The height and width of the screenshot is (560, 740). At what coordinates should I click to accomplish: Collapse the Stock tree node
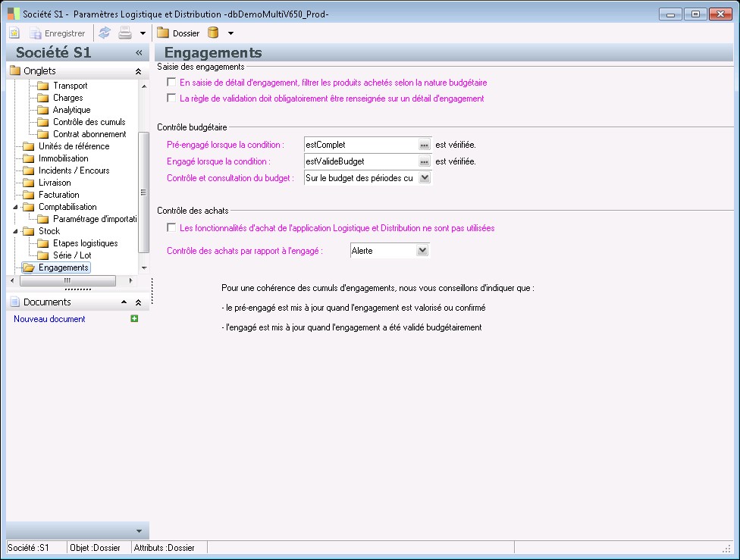pyautogui.click(x=16, y=231)
